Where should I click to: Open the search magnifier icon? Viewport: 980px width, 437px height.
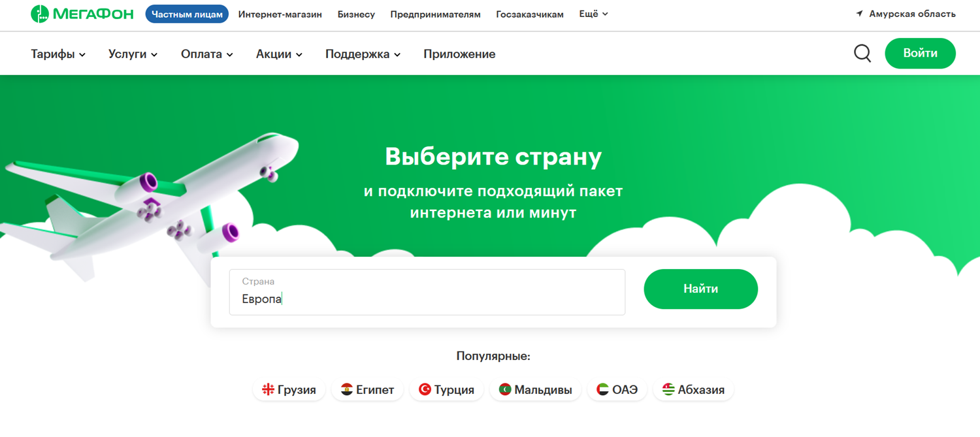pyautogui.click(x=862, y=54)
